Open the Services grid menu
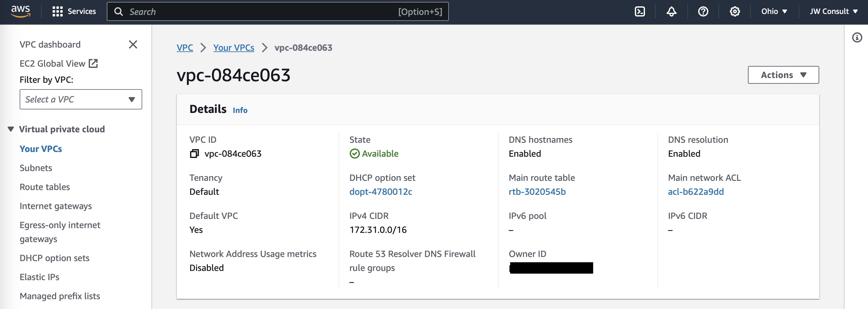The image size is (868, 309). 74,11
